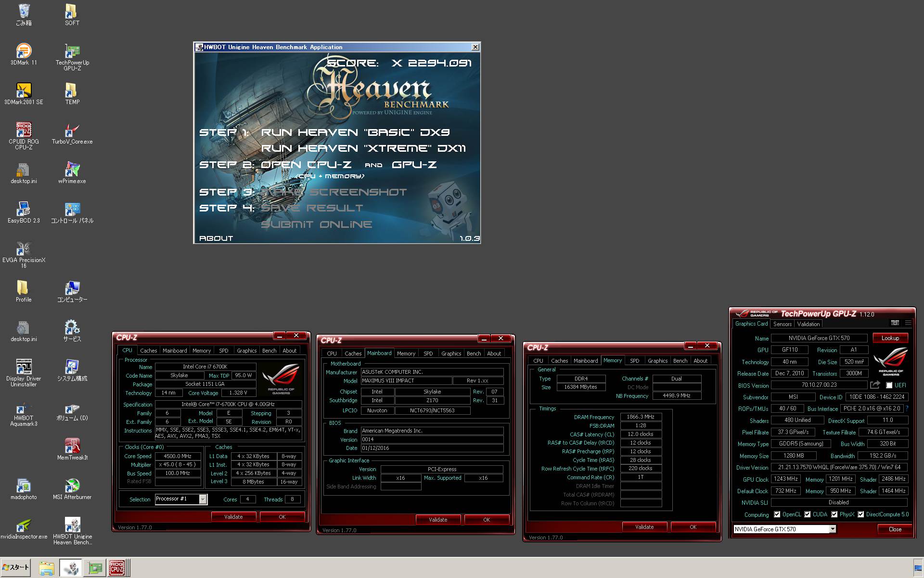The height and width of the screenshot is (578, 924).
Task: Select the recycle bin desktop icon
Action: click(24, 14)
